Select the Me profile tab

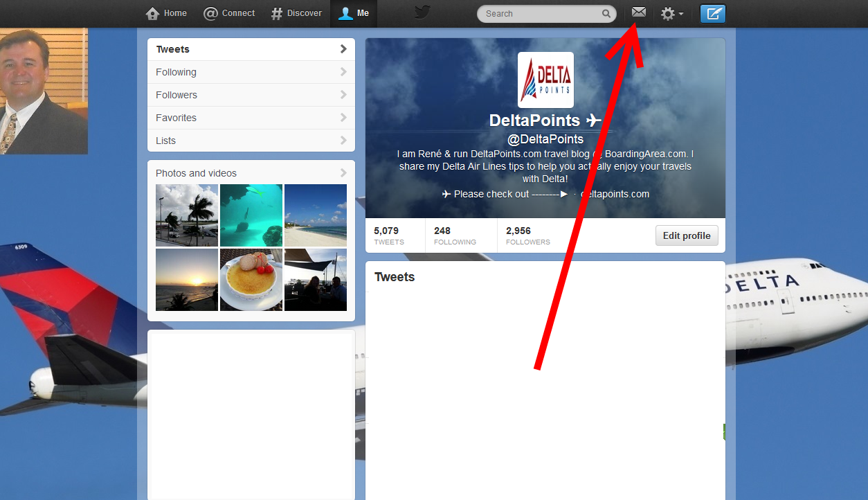(354, 13)
